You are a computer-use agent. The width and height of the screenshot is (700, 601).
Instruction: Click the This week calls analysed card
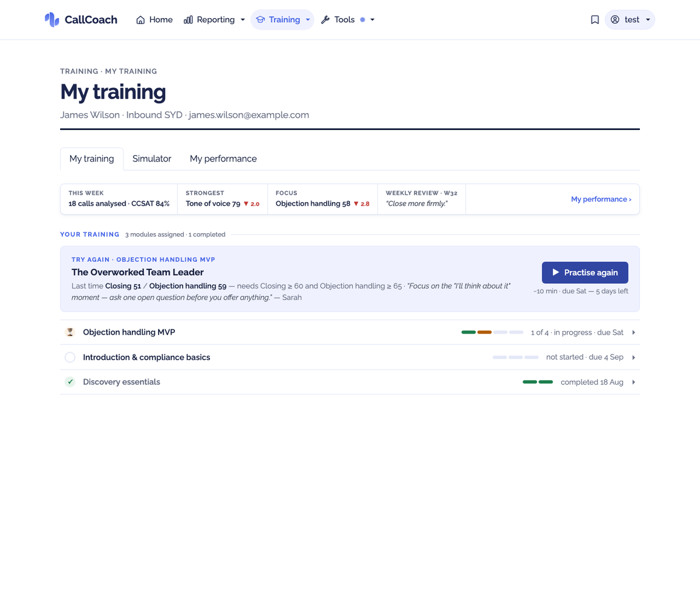point(119,199)
